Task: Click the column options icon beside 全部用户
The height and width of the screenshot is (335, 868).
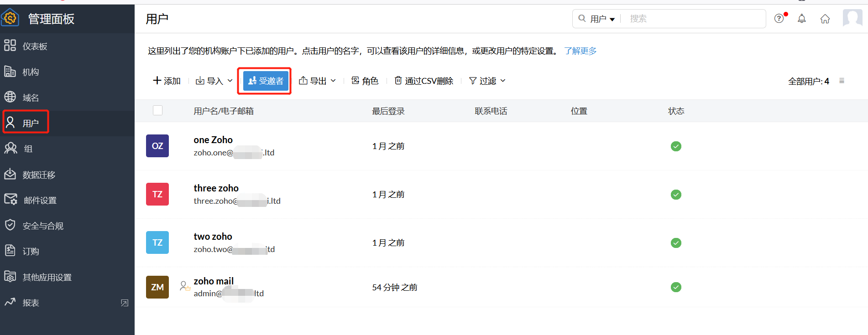Action: 842,81
